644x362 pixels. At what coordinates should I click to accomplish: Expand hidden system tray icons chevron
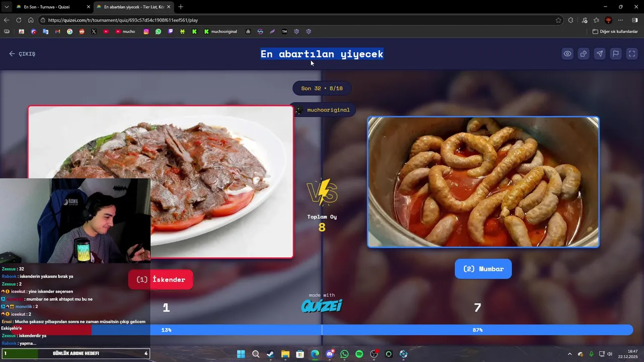[570, 354]
